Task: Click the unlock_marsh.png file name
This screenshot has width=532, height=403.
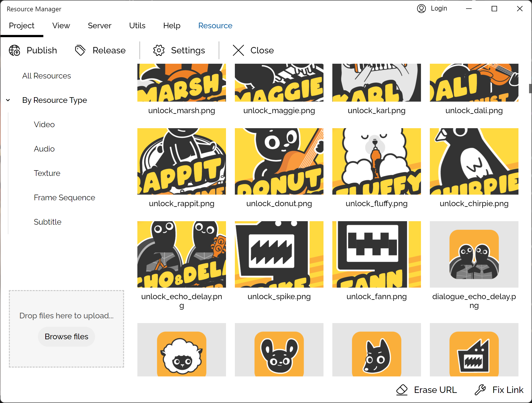Action: (182, 111)
